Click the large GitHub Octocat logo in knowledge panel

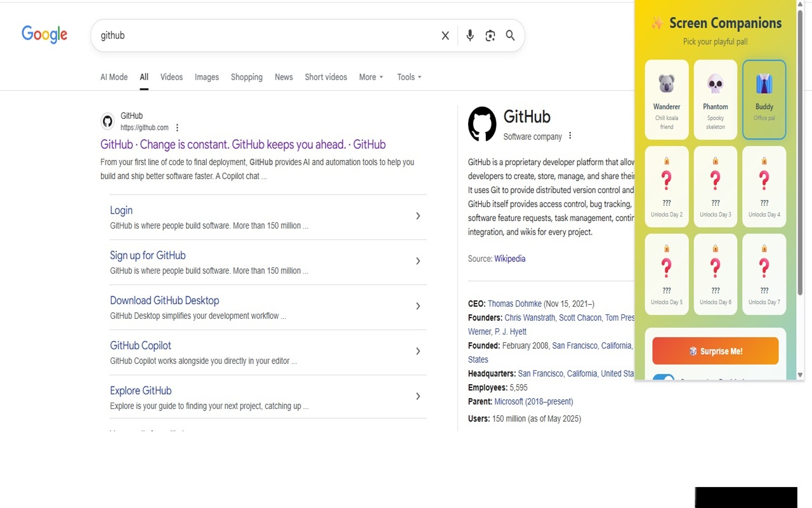pyautogui.click(x=482, y=123)
